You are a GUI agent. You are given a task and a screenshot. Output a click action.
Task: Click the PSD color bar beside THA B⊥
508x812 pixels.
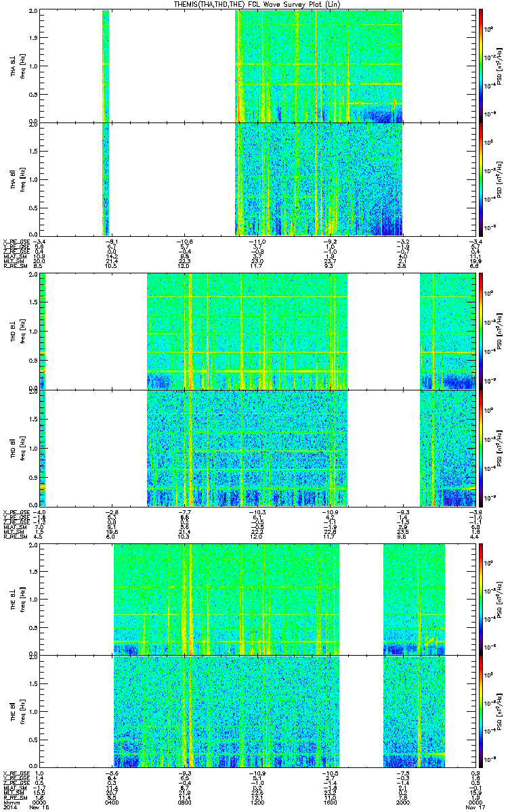(x=481, y=66)
